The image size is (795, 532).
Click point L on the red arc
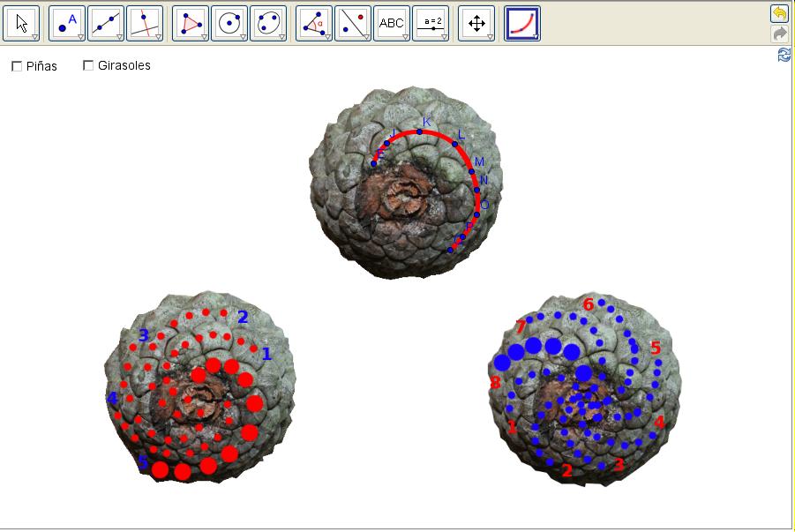[455, 144]
